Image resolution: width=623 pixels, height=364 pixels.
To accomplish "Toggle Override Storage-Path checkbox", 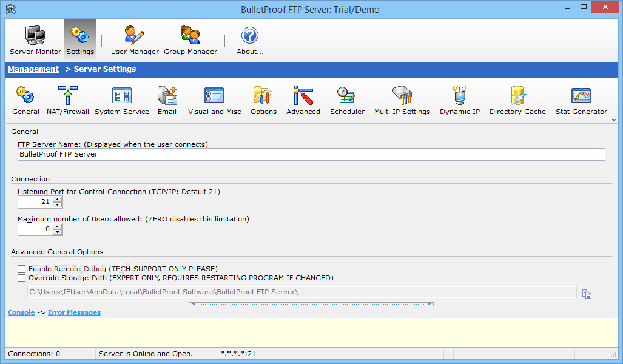I will [21, 278].
